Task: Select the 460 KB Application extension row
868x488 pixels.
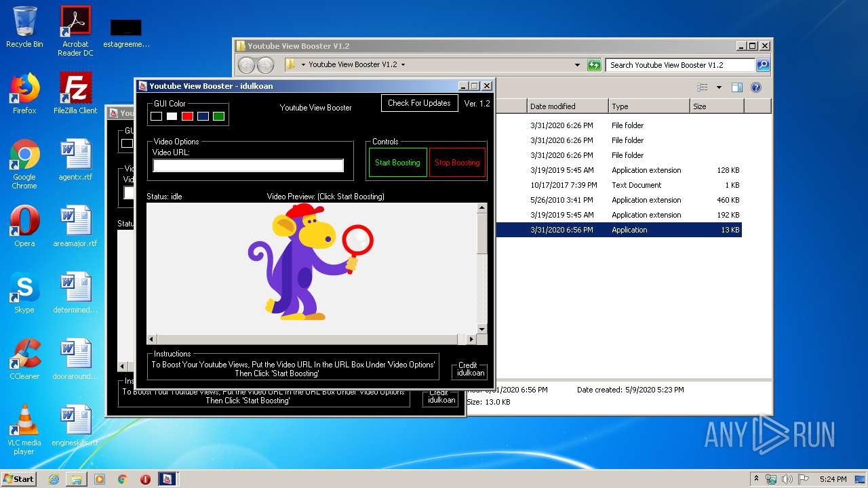Action: [618, 200]
